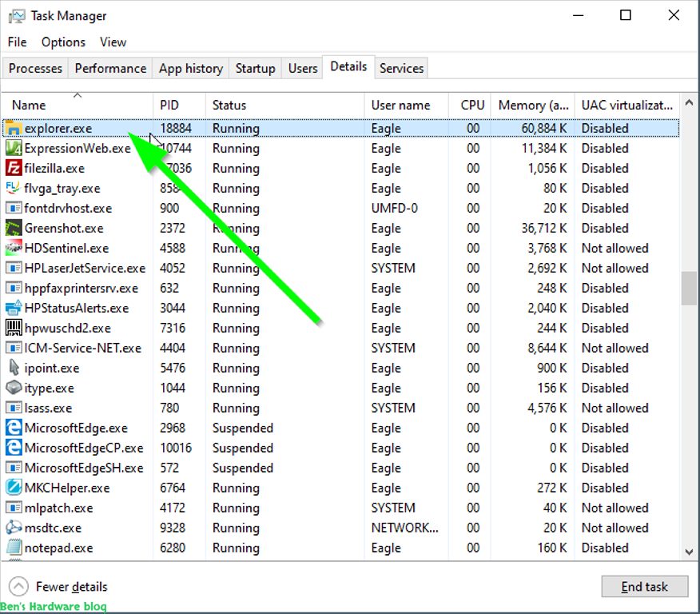The height and width of the screenshot is (614, 700).
Task: Select the Greenshot.exe process name
Action: pyautogui.click(x=64, y=228)
